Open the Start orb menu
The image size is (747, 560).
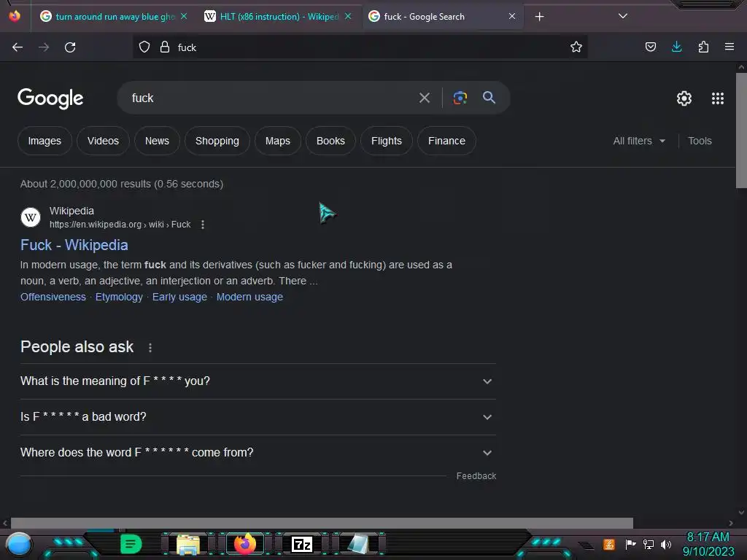[19, 545]
